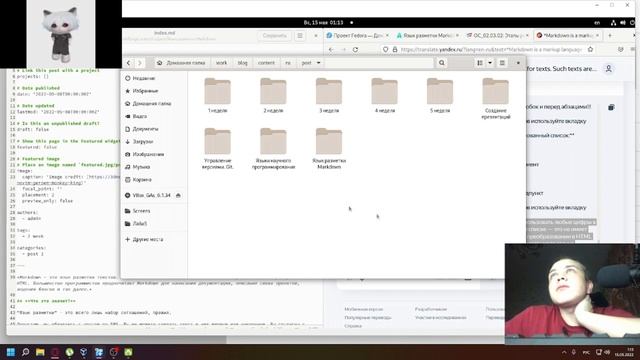
Task: Open 'Музыка' in the sidebar
Action: coord(154,167)
